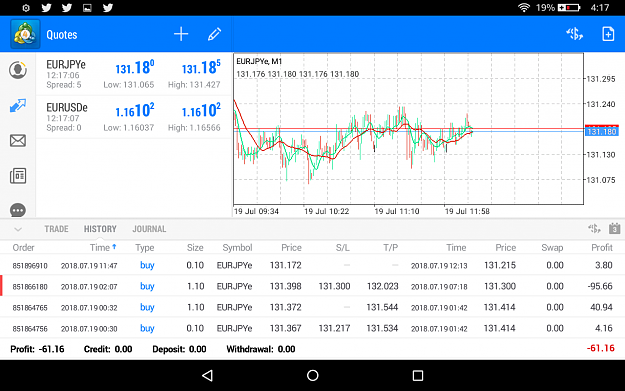Viewport: 625px width, 391px height.
Task: Tap the 132.023 take profit cell
Action: click(x=382, y=286)
